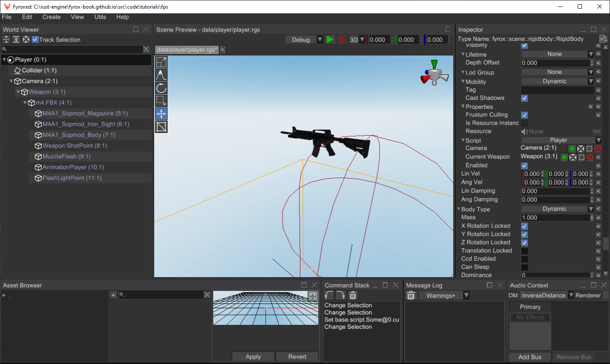The image size is (610, 364).
Task: Open the View menu
Action: [78, 17]
